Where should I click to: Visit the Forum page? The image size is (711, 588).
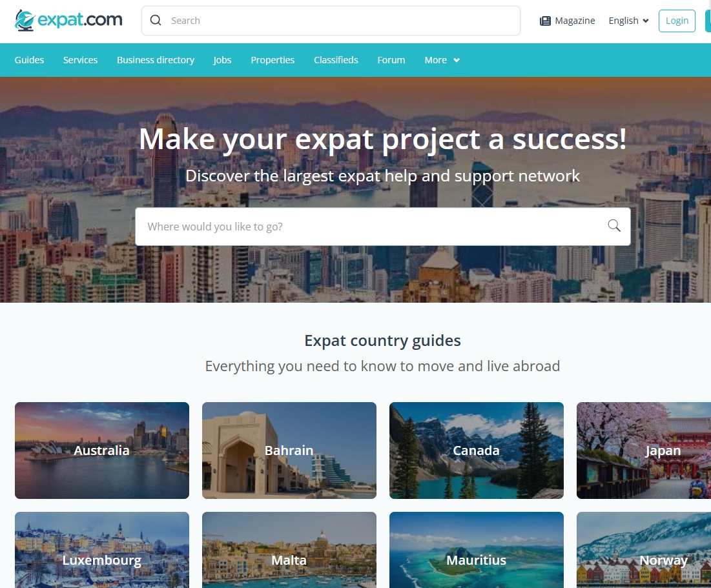tap(391, 60)
